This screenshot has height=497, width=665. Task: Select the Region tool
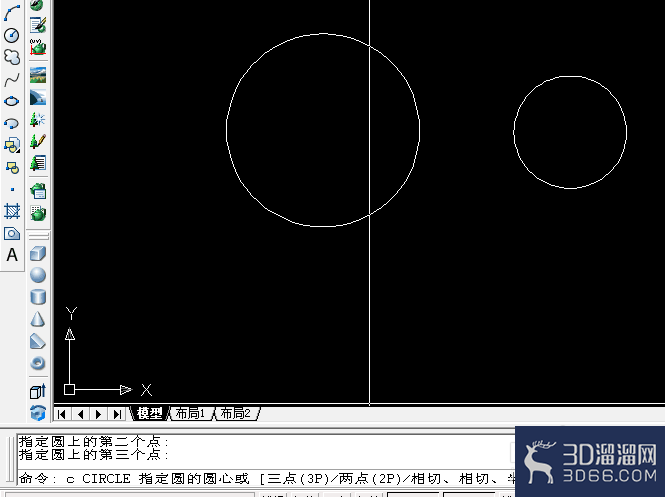pos(12,233)
